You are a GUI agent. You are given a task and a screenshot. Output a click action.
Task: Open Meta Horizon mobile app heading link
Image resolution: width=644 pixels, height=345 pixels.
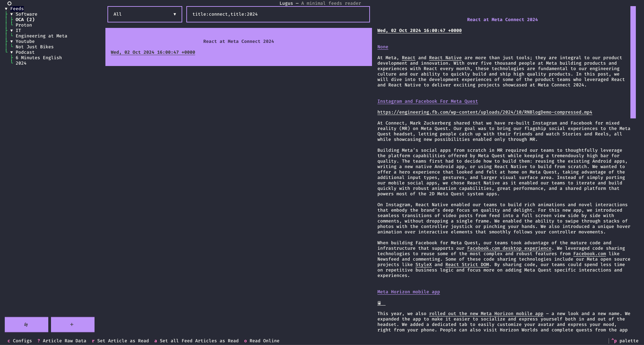(409, 292)
